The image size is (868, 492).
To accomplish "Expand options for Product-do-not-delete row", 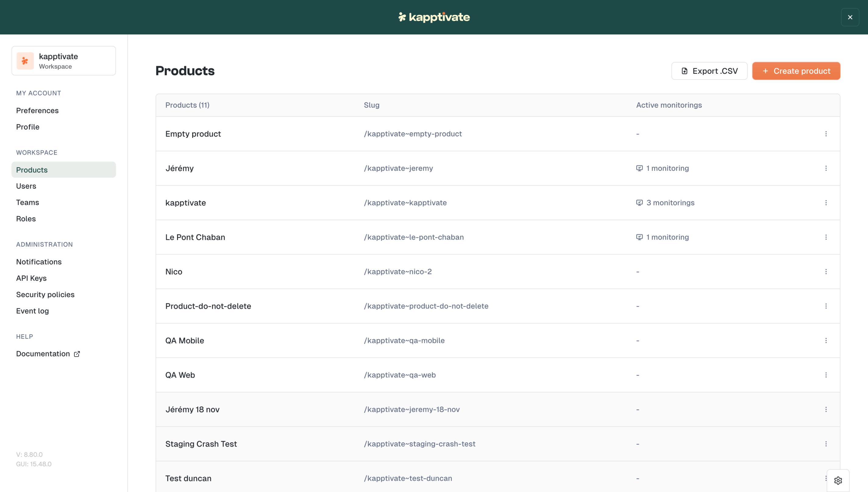I will [826, 306].
